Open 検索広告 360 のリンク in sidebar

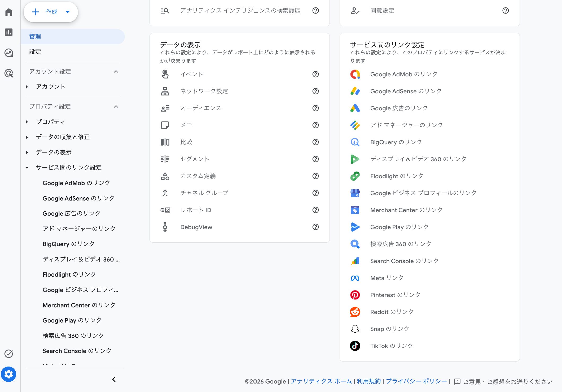pyautogui.click(x=73, y=336)
